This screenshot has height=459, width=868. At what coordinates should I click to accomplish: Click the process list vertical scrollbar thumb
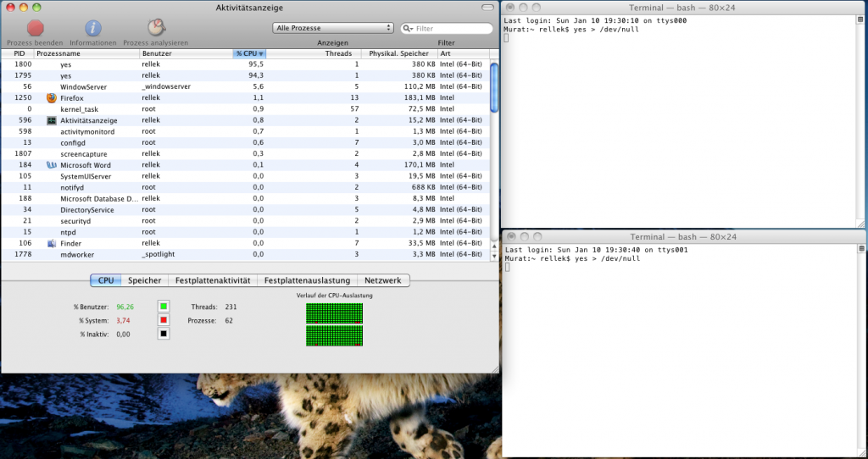[494, 88]
